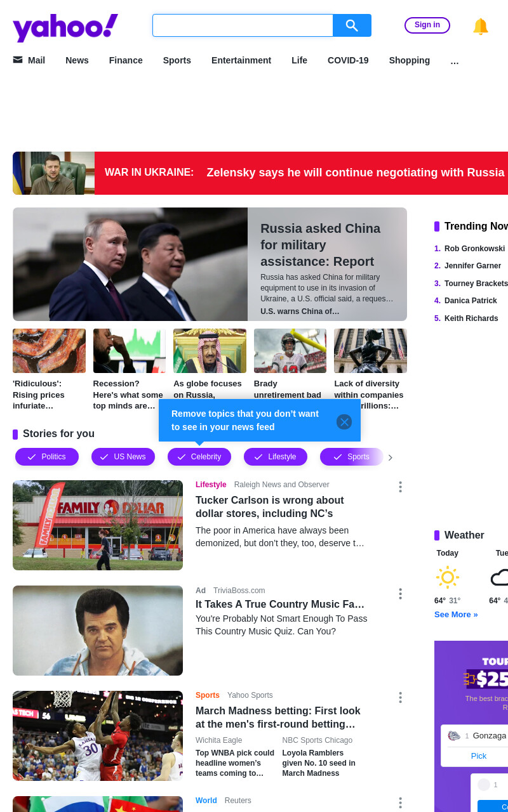Open Zelensky thumbnail in war banner
Image resolution: width=508 pixels, height=812 pixels.
pyautogui.click(x=53, y=173)
